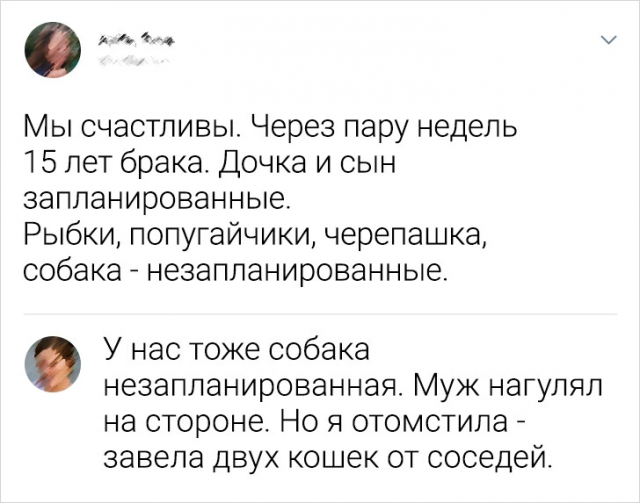This screenshot has width=640, height=503.
Task: Open the tweet options chevron menu
Action: 611,40
